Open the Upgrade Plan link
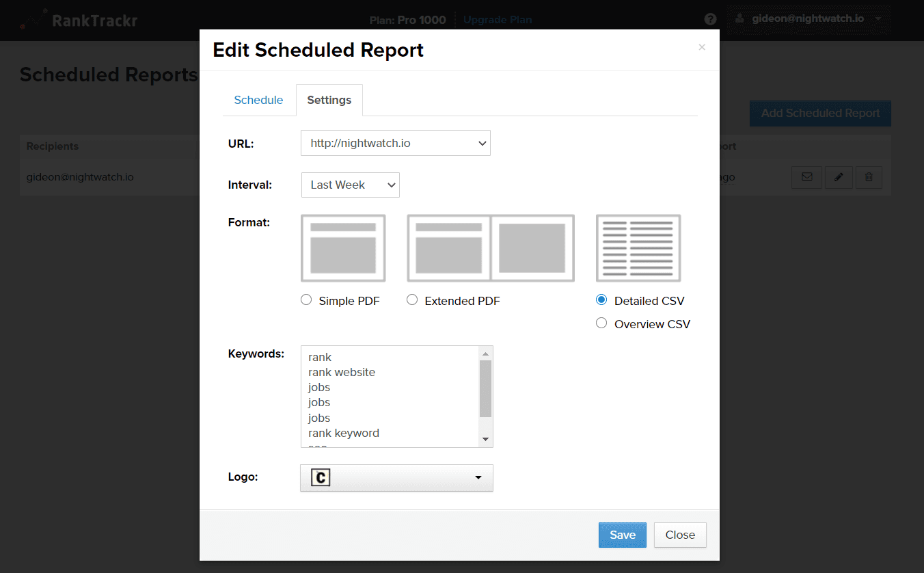924x573 pixels. [497, 19]
